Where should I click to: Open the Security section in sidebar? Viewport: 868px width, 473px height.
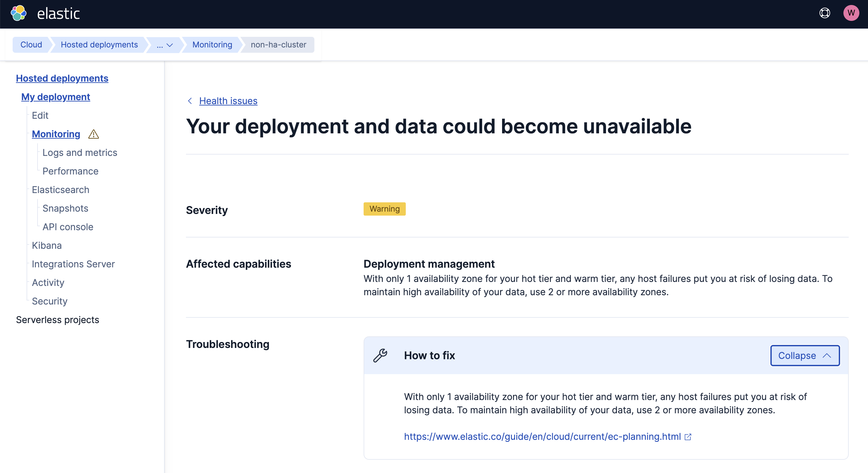tap(49, 301)
